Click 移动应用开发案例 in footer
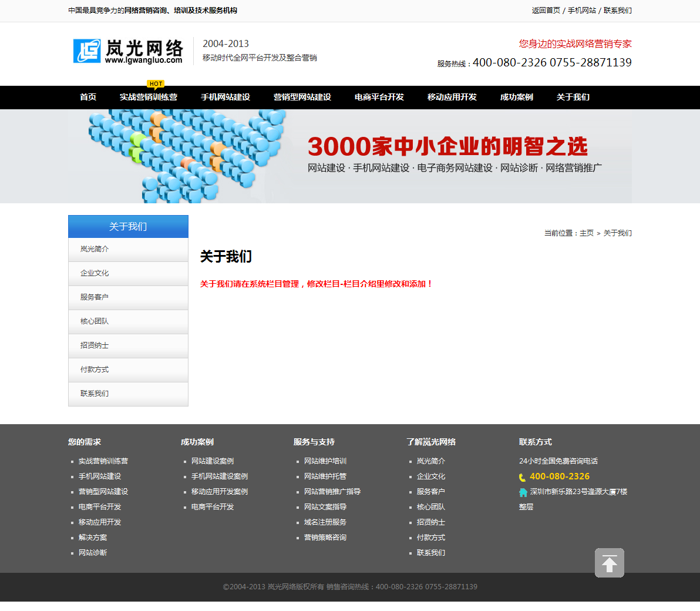Viewport: 700px width, 611px height. 220,492
